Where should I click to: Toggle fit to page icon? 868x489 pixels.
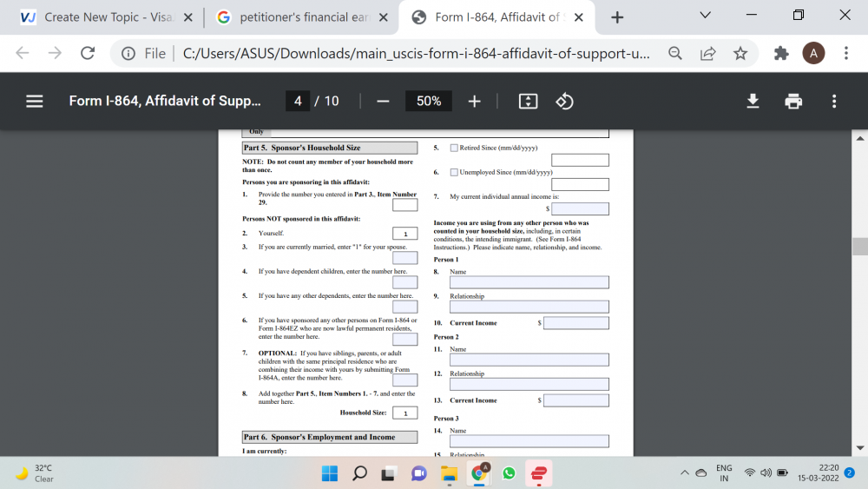[528, 102]
